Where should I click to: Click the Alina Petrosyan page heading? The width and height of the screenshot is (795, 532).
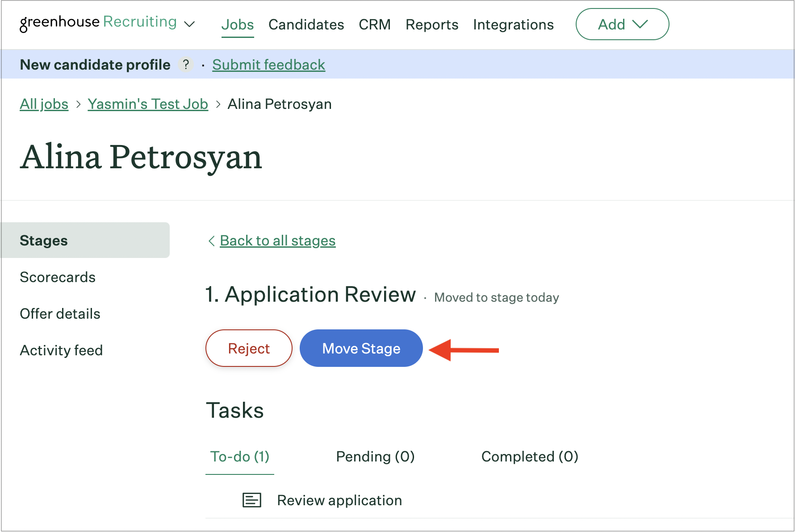[141, 157]
